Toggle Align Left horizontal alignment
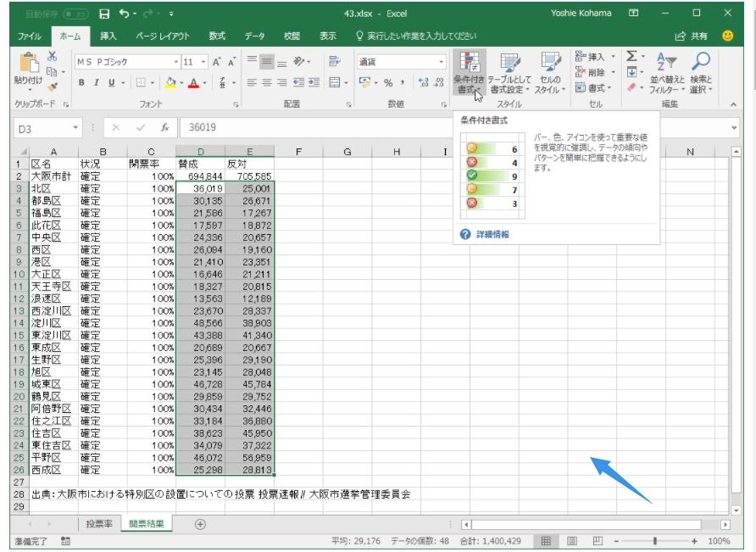This screenshot has width=756, height=552. click(x=252, y=82)
